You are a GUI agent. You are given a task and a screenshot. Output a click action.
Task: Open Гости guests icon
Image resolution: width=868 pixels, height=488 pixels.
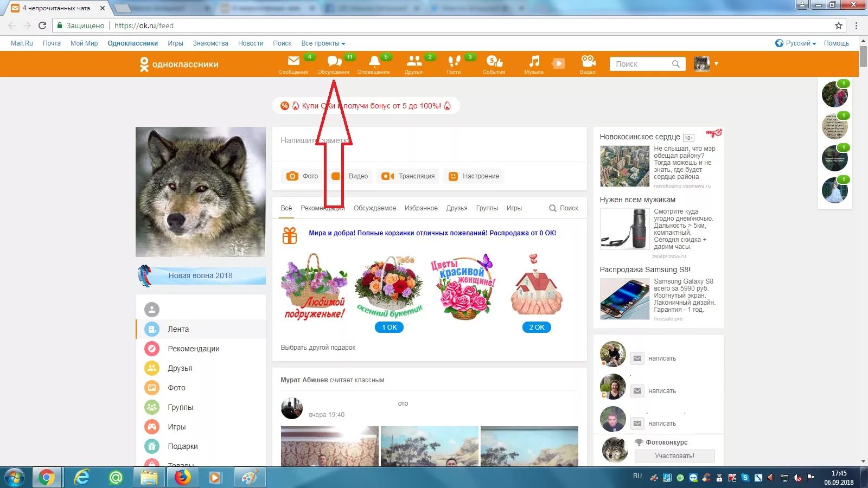[x=454, y=64]
